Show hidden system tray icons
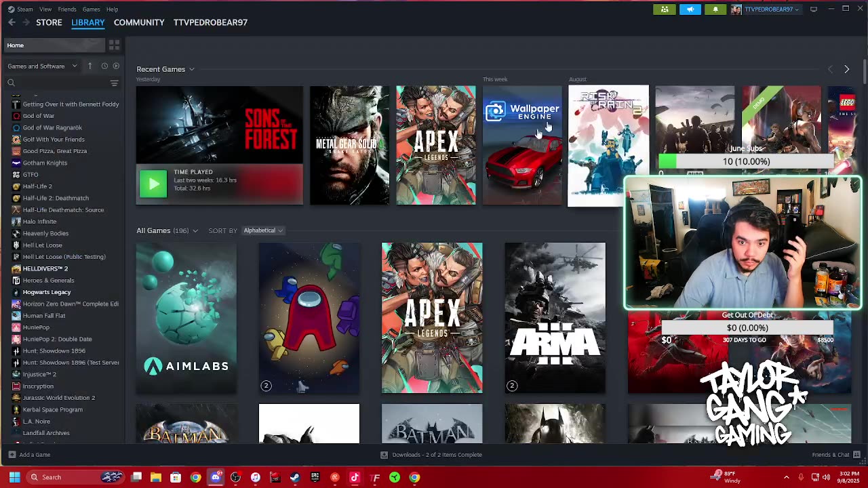868x488 pixels. click(x=787, y=477)
